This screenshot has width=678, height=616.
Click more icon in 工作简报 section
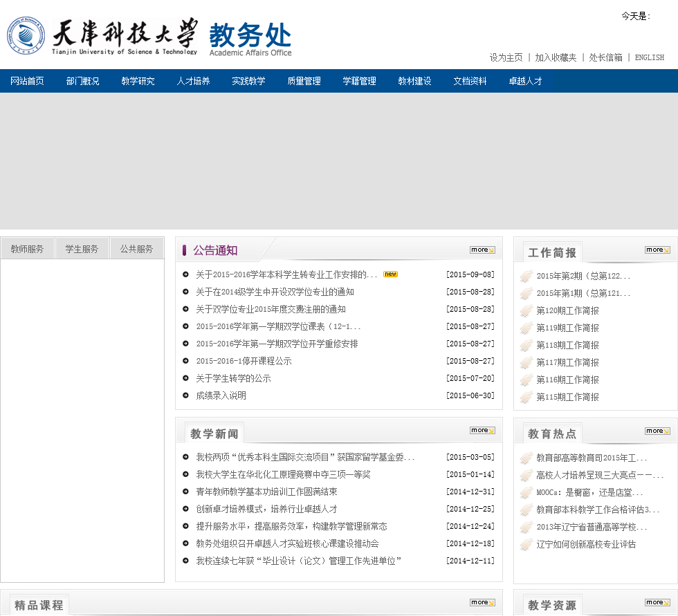[657, 250]
